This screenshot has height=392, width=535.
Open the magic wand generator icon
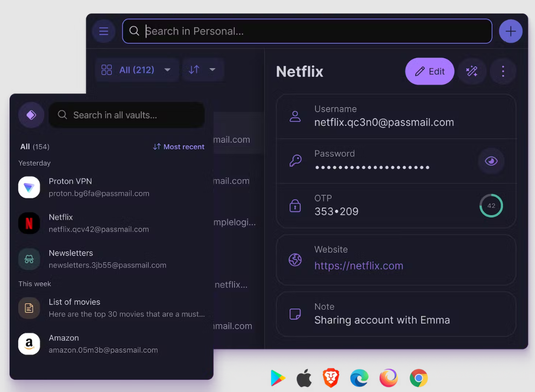pos(472,71)
